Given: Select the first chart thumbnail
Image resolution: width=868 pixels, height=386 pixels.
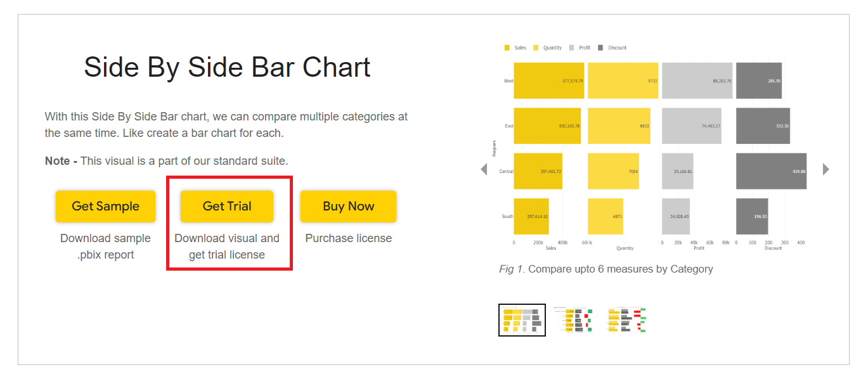Looking at the screenshot, I should 522,320.
